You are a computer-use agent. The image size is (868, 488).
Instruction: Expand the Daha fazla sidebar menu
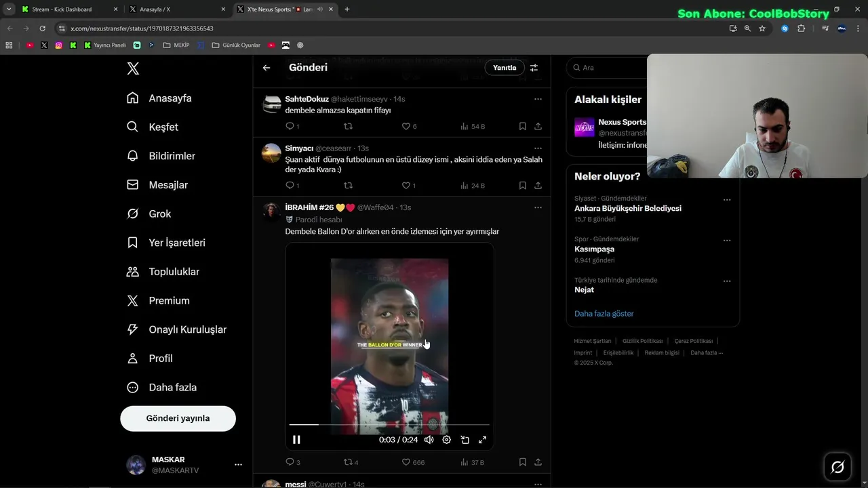click(162, 388)
